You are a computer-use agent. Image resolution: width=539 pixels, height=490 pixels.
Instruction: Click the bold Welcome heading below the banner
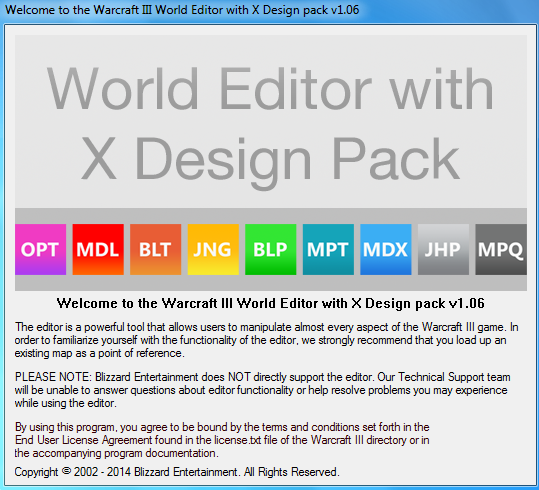[271, 303]
